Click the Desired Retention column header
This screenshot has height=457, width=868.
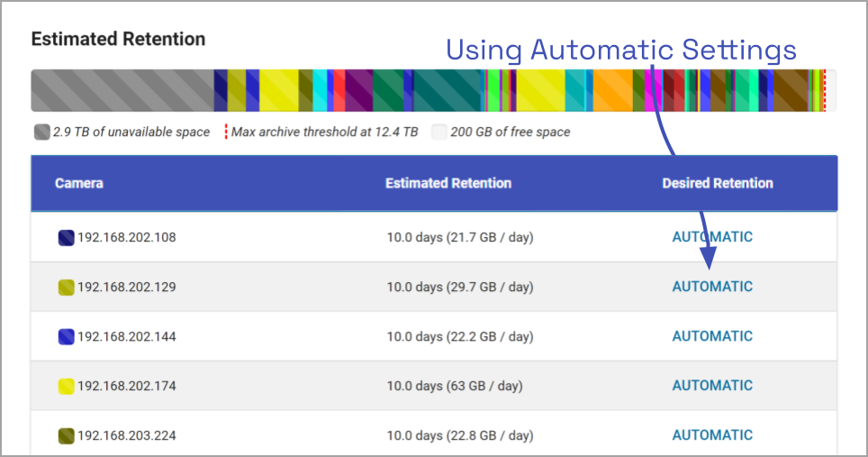[718, 183]
